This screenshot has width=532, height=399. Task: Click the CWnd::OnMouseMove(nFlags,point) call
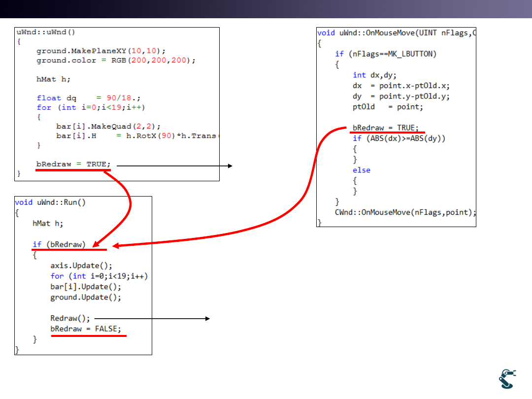click(405, 212)
